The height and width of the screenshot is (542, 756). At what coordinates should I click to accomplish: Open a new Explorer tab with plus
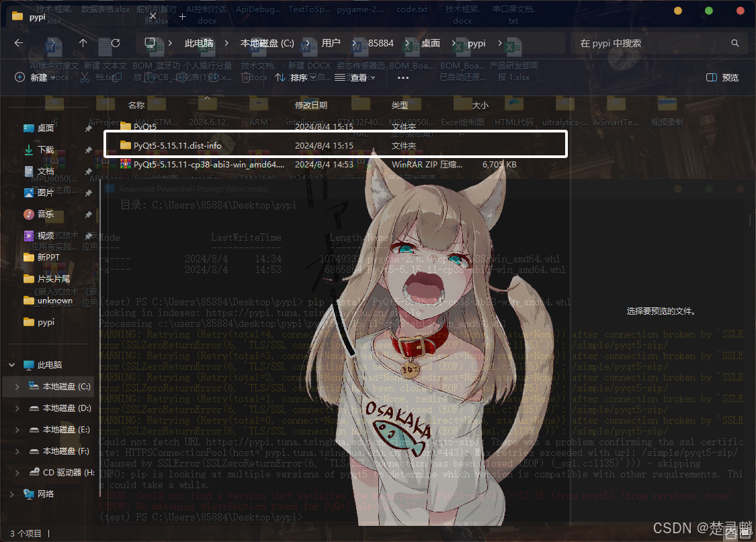[x=182, y=17]
